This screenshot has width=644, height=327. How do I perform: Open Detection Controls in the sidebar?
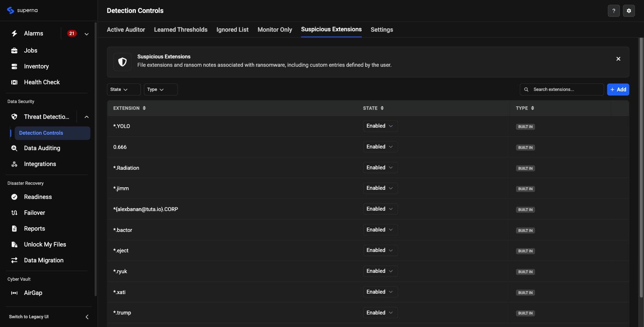point(53,133)
